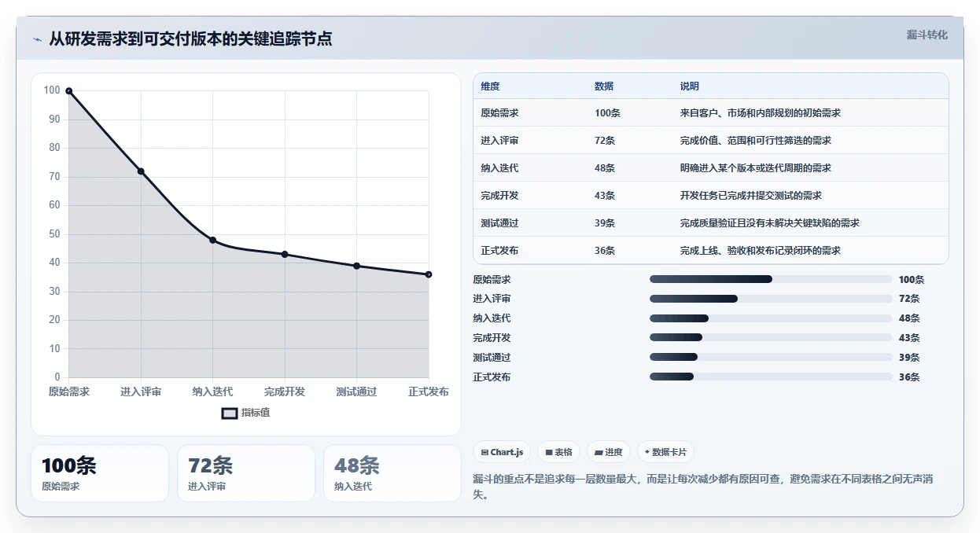
Task: Click the chart point at 正式发布
Action: (x=429, y=274)
